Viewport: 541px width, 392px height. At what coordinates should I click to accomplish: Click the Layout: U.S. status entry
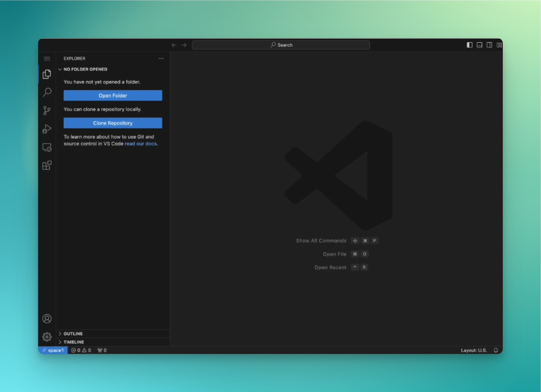(474, 350)
